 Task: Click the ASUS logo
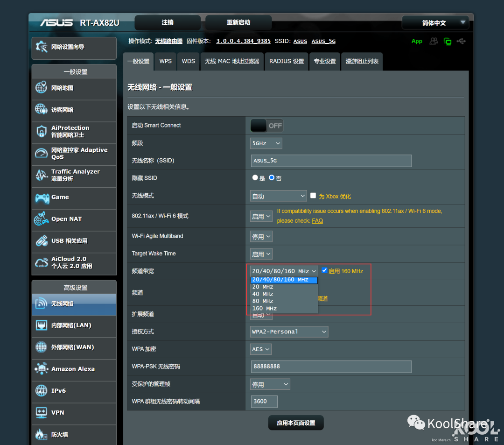pyautogui.click(x=56, y=22)
